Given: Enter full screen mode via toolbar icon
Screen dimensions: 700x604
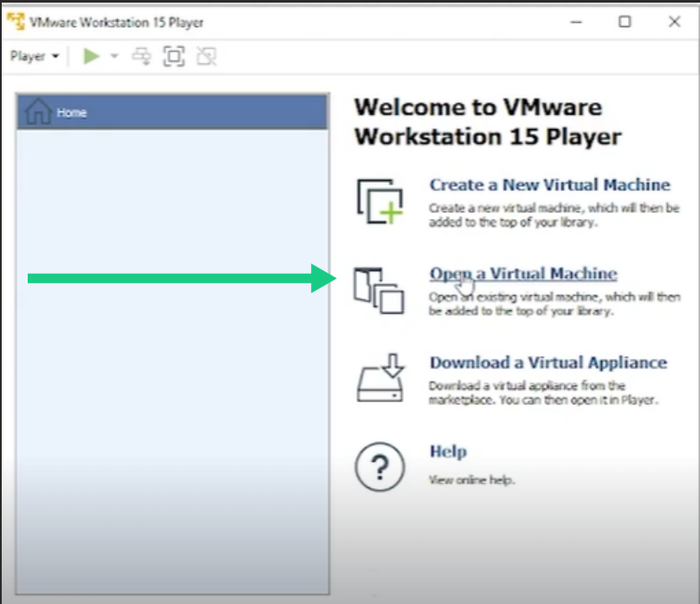Looking at the screenshot, I should point(173,56).
